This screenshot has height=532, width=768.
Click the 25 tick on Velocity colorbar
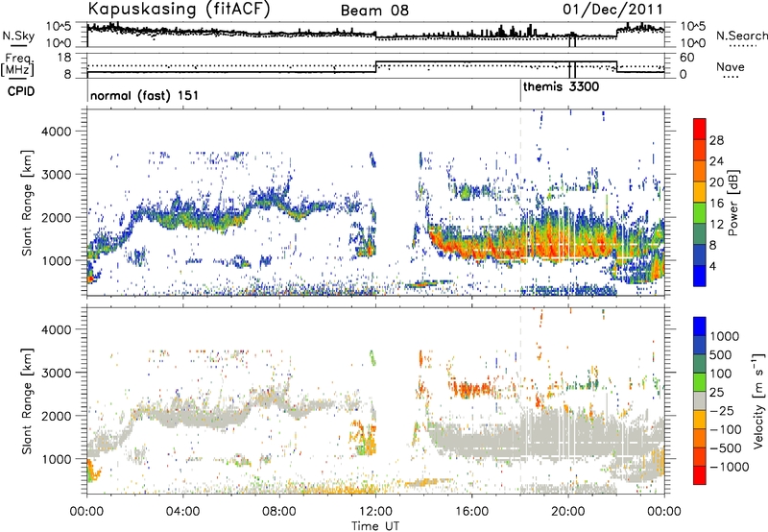click(716, 392)
